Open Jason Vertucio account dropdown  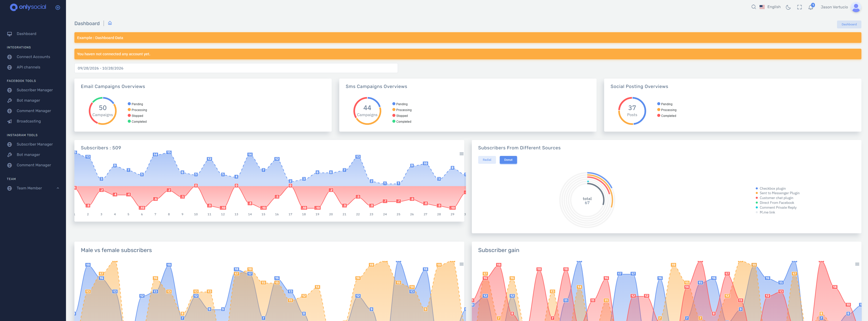click(834, 7)
